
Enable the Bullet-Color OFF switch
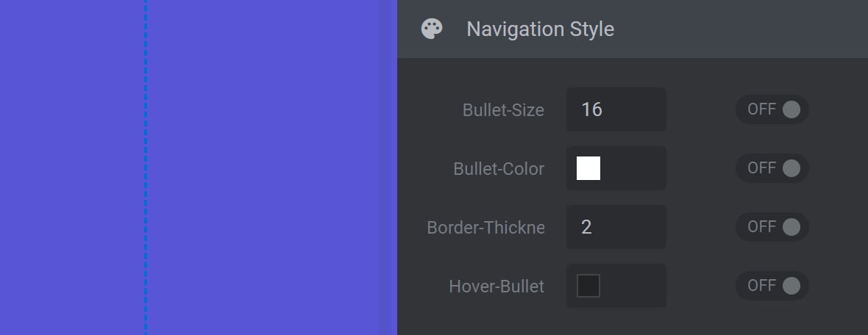coord(772,168)
